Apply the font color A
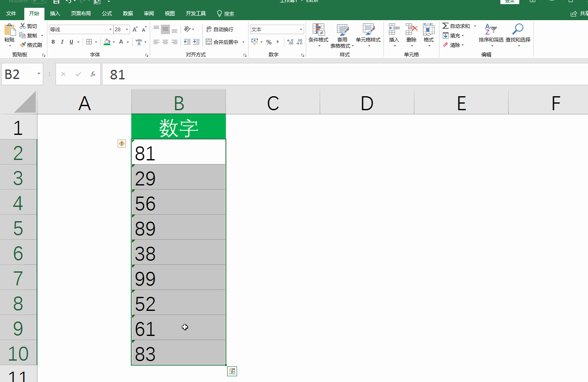588x382 pixels. 121,42
